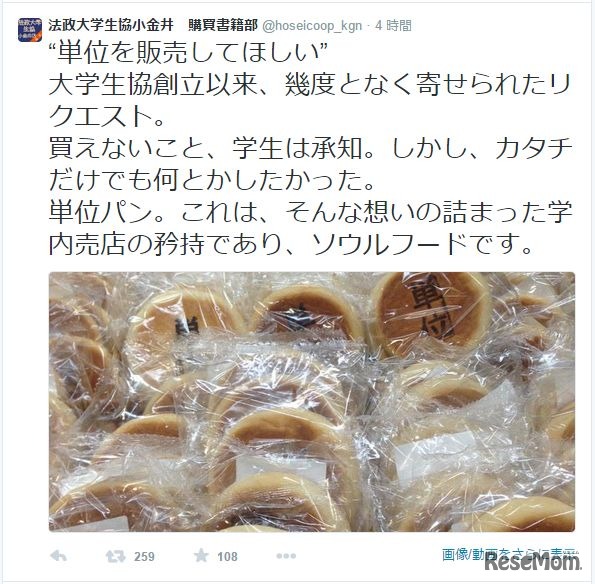Screen dimensions: 595x584
Task: View the 108 favorites count
Action: [227, 557]
